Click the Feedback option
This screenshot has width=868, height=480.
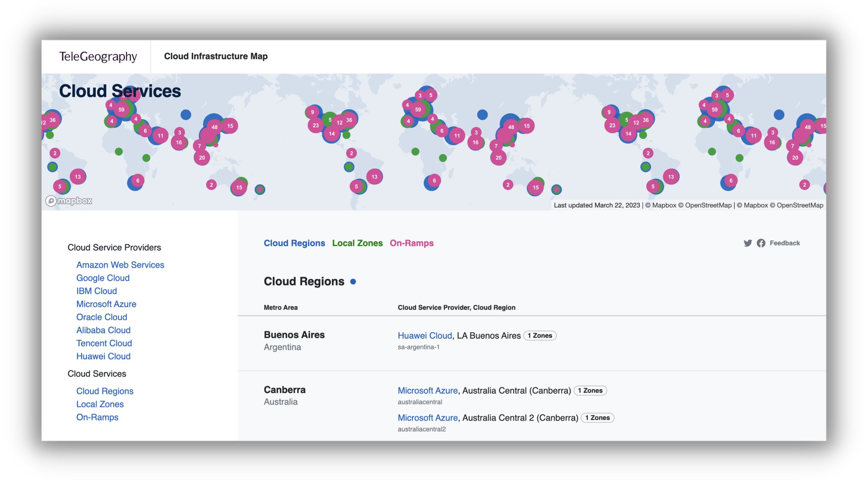click(784, 243)
